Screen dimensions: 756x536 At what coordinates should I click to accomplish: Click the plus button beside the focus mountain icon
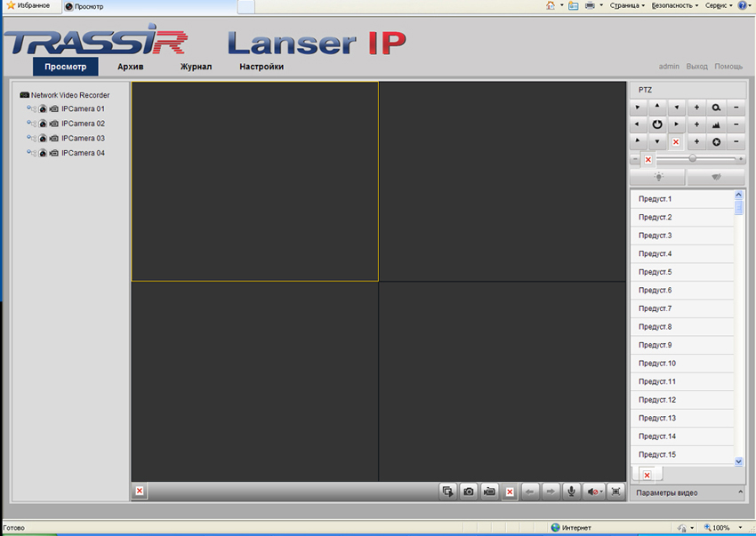coord(696,124)
